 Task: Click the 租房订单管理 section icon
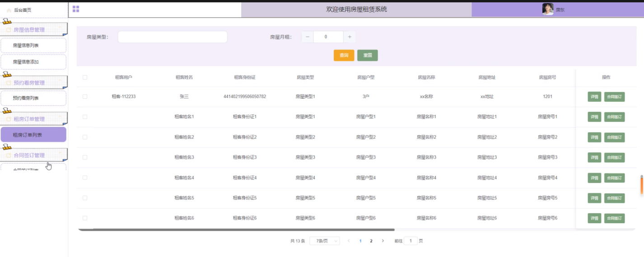click(x=9, y=119)
